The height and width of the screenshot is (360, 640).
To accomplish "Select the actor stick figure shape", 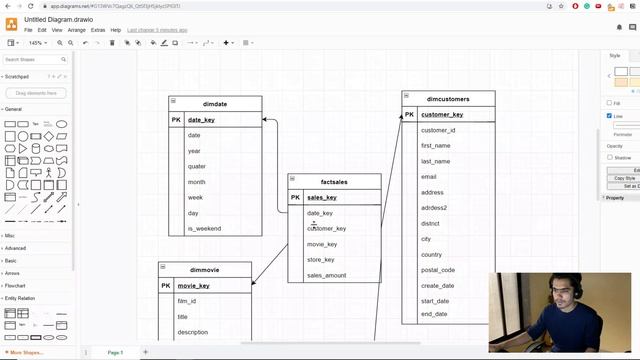I will pos(49,173).
